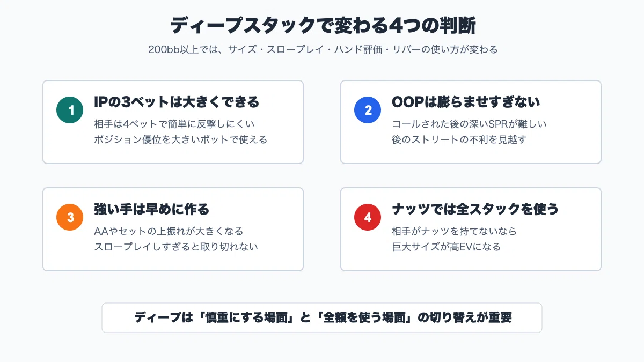This screenshot has height=362, width=644.
Task: Select the heading ナッツでは全スタックを使う
Action: 475,209
